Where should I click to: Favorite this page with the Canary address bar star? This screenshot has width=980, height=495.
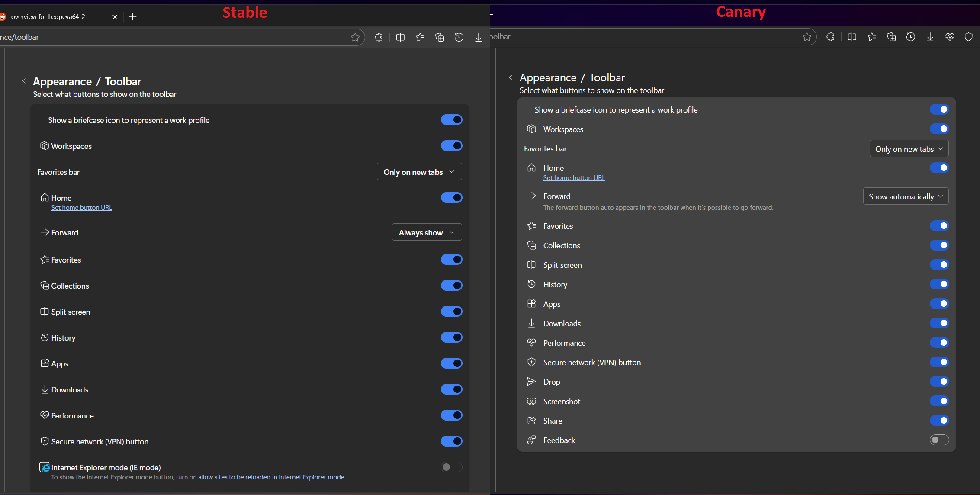pyautogui.click(x=807, y=37)
